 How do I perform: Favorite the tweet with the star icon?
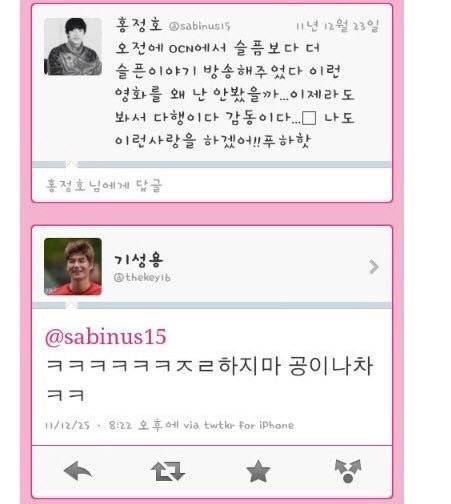pyautogui.click(x=258, y=471)
